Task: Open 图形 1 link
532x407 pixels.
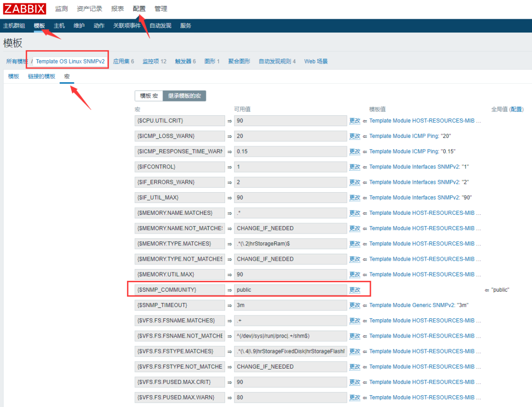Action: point(212,62)
